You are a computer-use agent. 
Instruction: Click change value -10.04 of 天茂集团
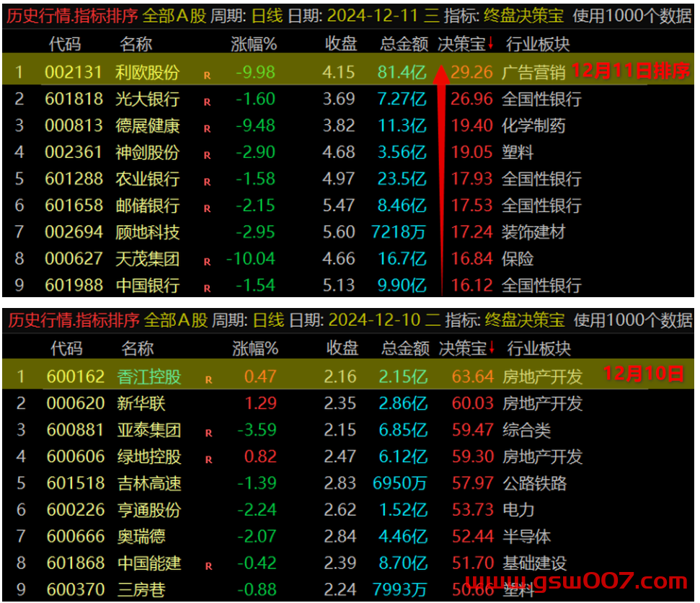point(250,259)
